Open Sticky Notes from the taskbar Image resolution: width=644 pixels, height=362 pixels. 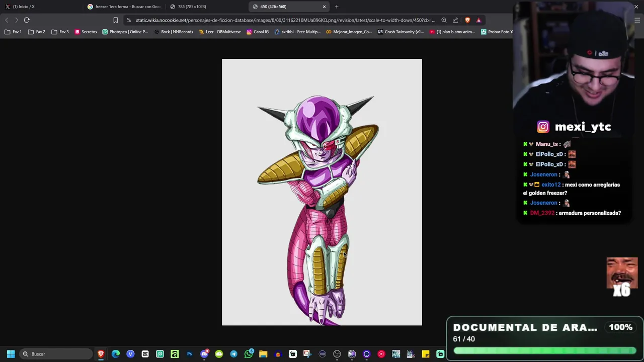(x=426, y=354)
